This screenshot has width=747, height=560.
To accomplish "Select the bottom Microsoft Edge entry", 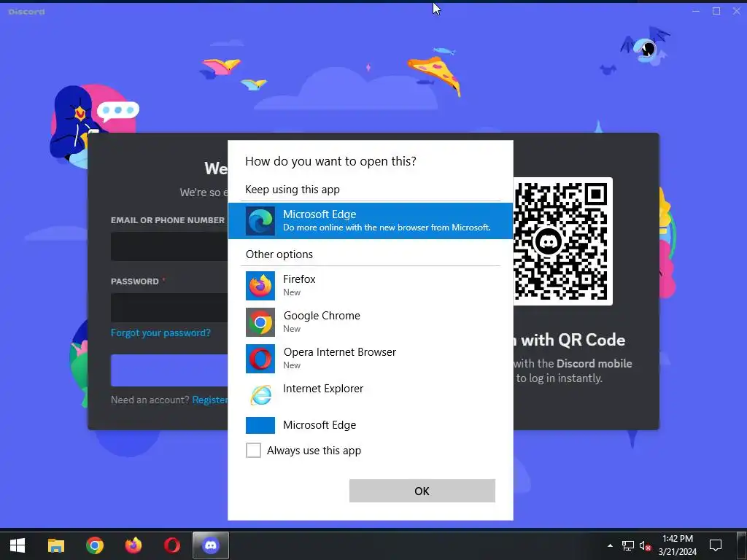I will pos(370,425).
